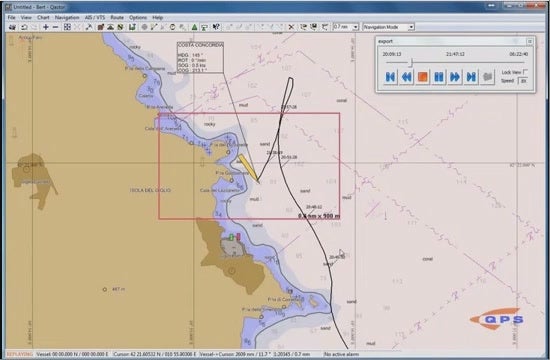This screenshot has height=360, width=550.
Task: Open the AIS / VTS menu
Action: tap(95, 17)
